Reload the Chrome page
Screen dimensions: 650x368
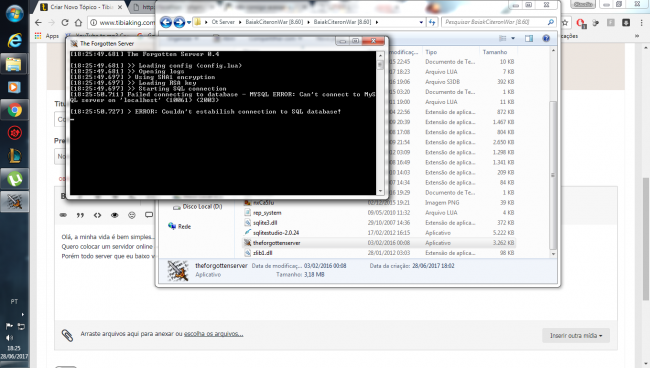tap(65, 22)
